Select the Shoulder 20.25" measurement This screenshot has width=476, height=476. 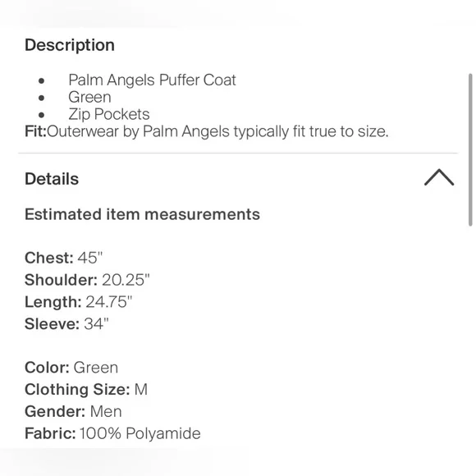(x=87, y=280)
